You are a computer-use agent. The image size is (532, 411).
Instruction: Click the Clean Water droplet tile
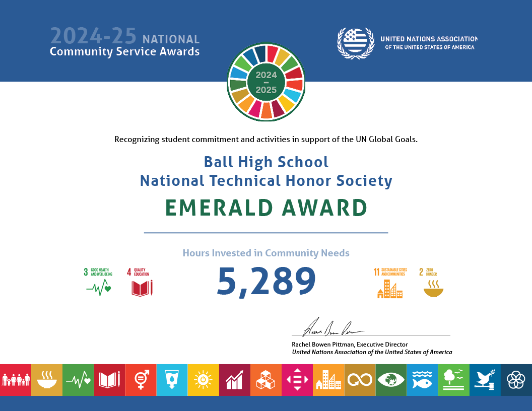[172, 380]
